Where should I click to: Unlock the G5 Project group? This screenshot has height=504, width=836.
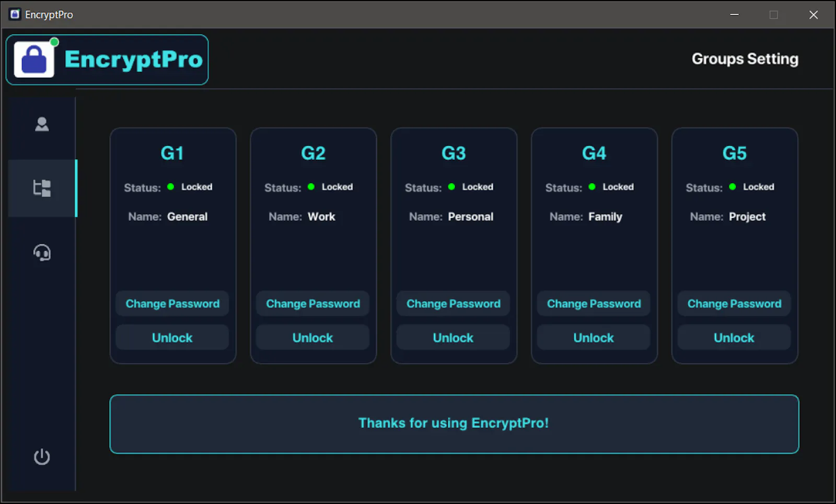(x=734, y=337)
